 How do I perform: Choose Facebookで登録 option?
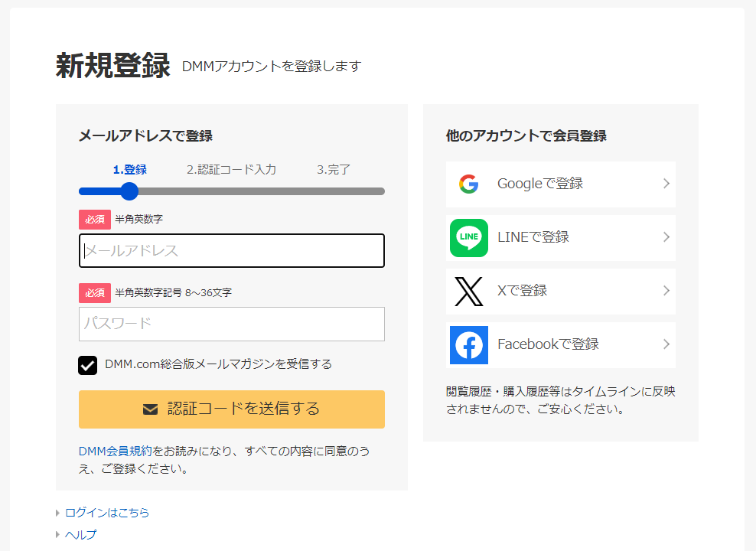(561, 344)
